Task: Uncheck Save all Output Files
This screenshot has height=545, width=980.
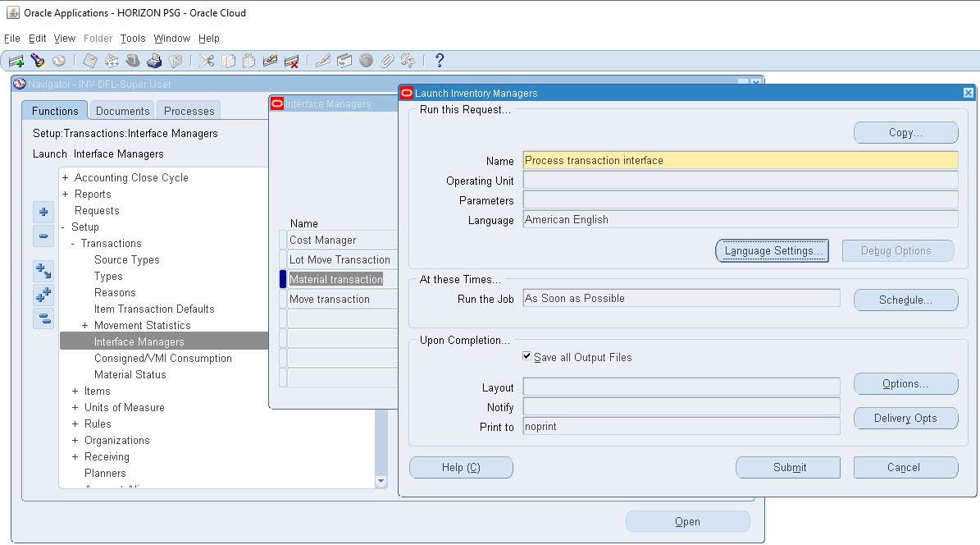Action: click(x=527, y=357)
